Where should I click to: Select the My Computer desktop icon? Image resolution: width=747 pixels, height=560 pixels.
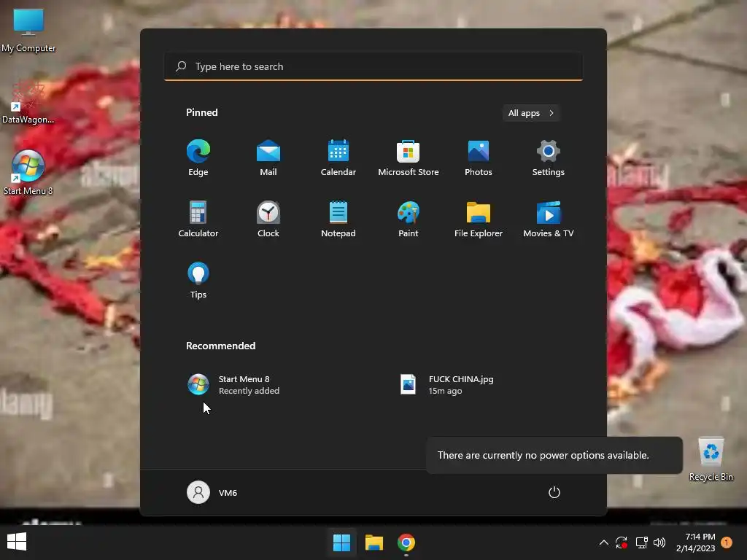tap(28, 31)
